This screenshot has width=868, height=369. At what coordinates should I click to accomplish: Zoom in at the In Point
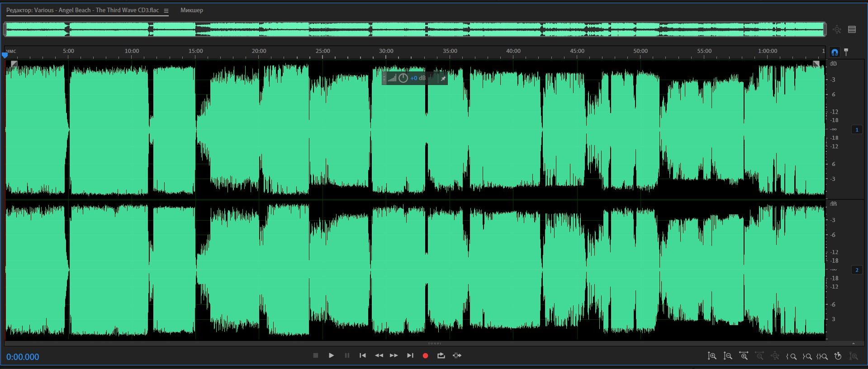coord(792,356)
